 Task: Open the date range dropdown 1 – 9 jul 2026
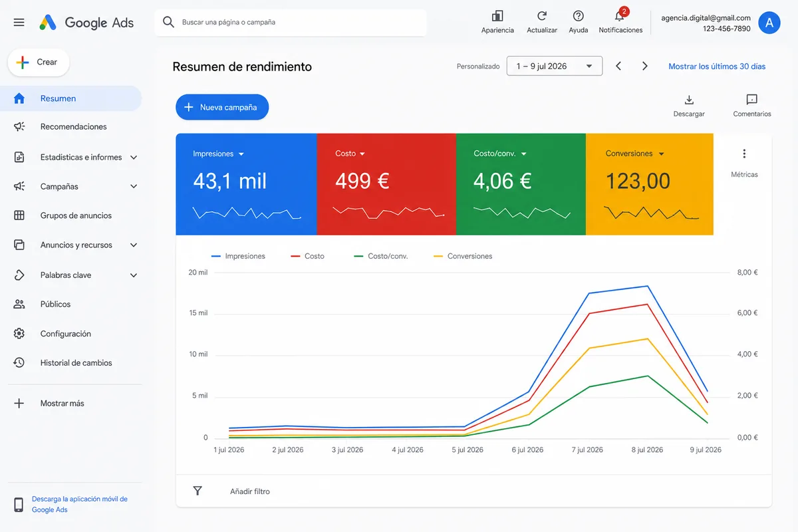click(555, 66)
